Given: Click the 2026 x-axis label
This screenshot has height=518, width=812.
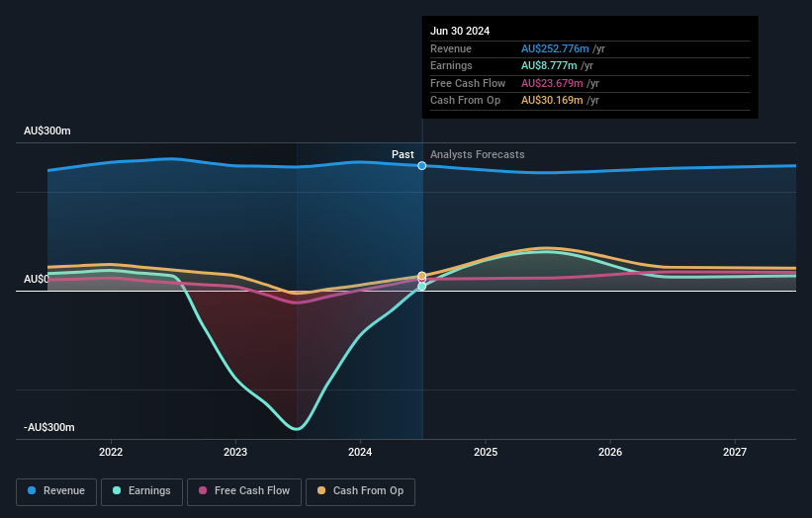Looking at the screenshot, I should [610, 452].
